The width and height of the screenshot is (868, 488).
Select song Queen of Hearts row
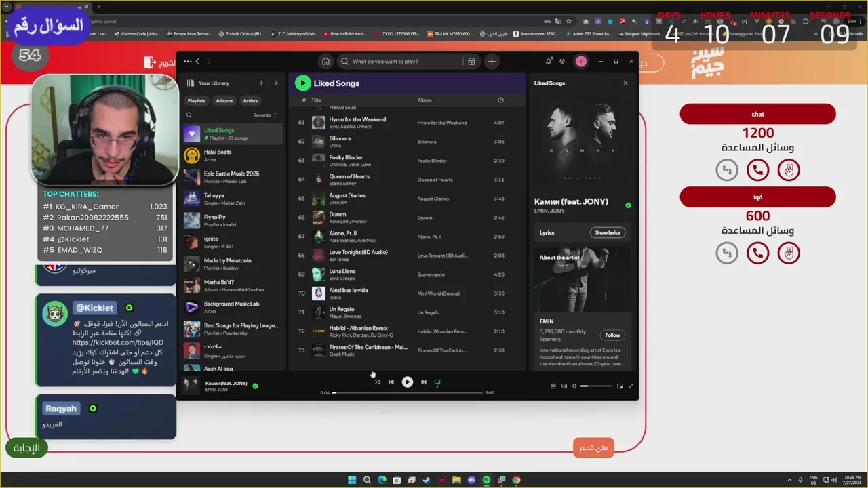[x=407, y=180]
